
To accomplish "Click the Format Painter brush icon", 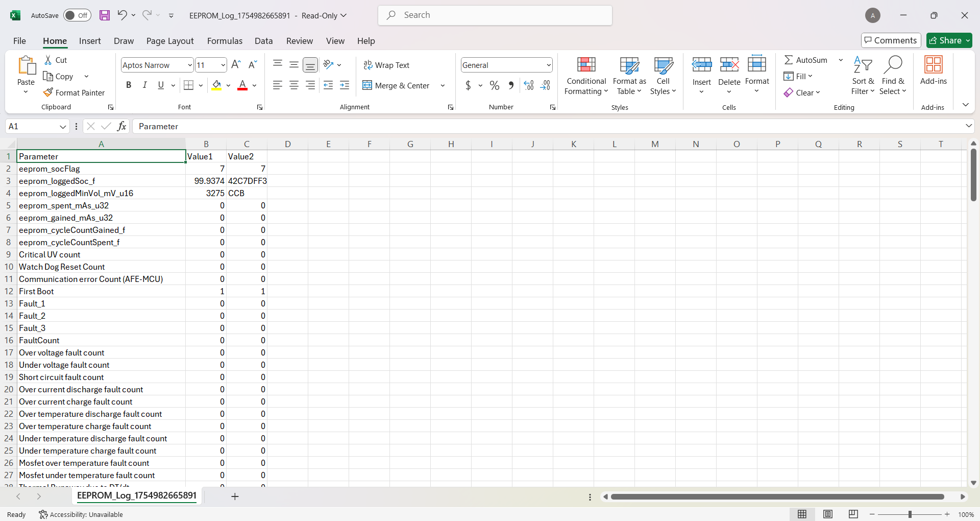I will click(x=48, y=92).
